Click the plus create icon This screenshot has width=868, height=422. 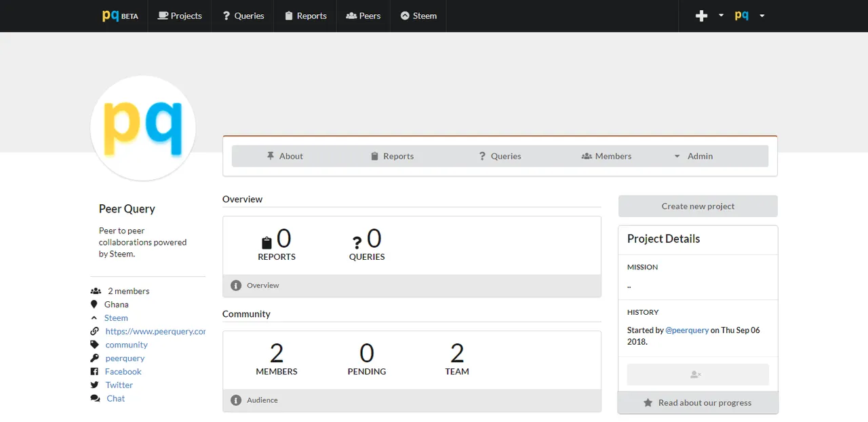click(702, 16)
